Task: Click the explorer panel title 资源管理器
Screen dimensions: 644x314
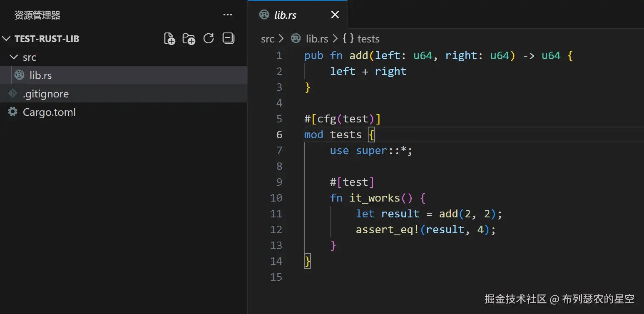Action: point(37,15)
